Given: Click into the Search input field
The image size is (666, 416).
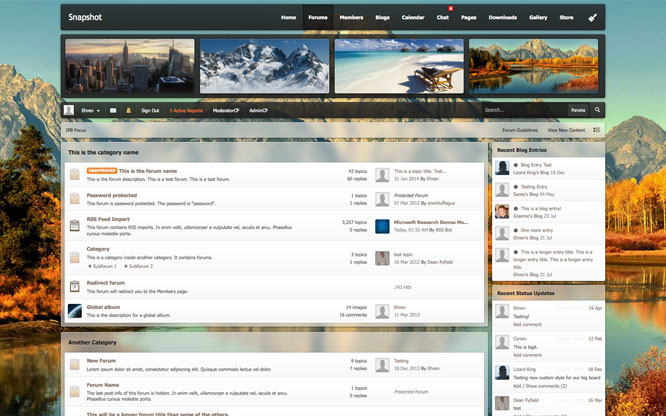Looking at the screenshot, I should [520, 110].
